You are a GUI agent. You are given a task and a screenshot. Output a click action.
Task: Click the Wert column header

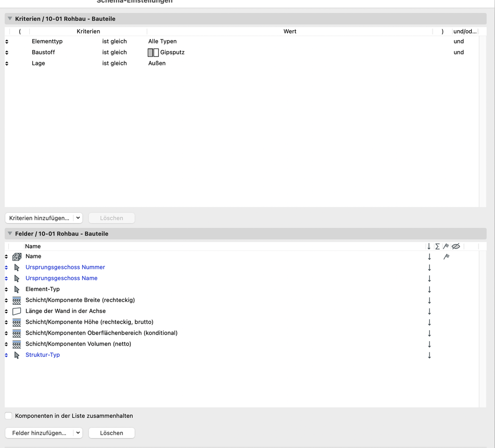pos(289,31)
